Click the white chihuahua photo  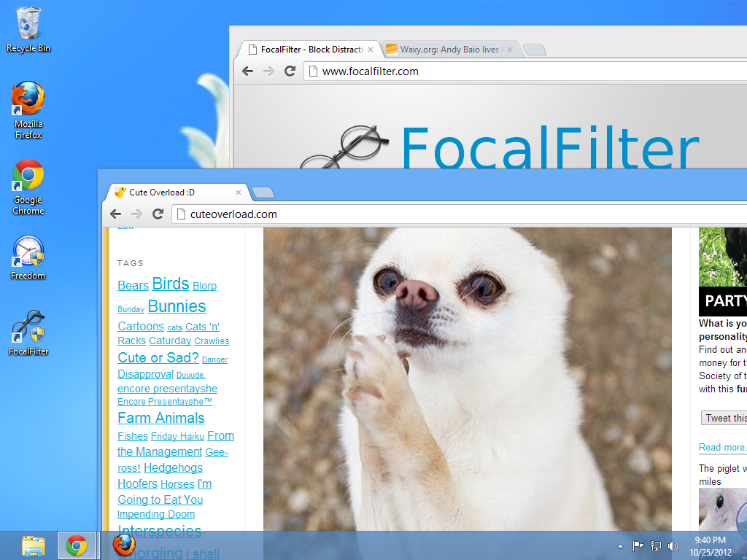coord(468,379)
